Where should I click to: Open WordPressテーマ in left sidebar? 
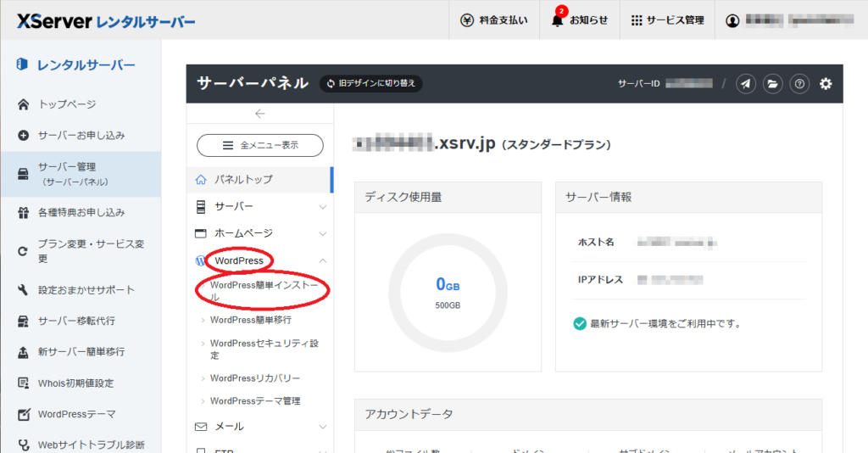click(76, 414)
